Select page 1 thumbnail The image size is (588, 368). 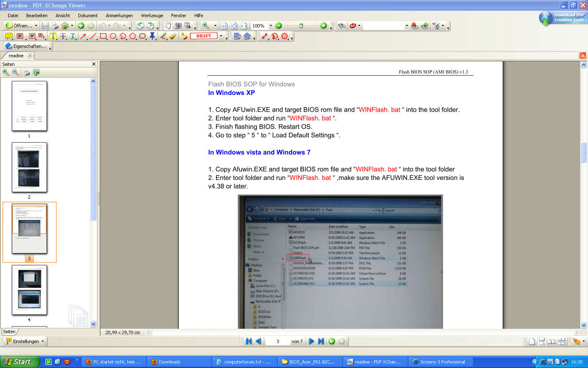point(29,106)
